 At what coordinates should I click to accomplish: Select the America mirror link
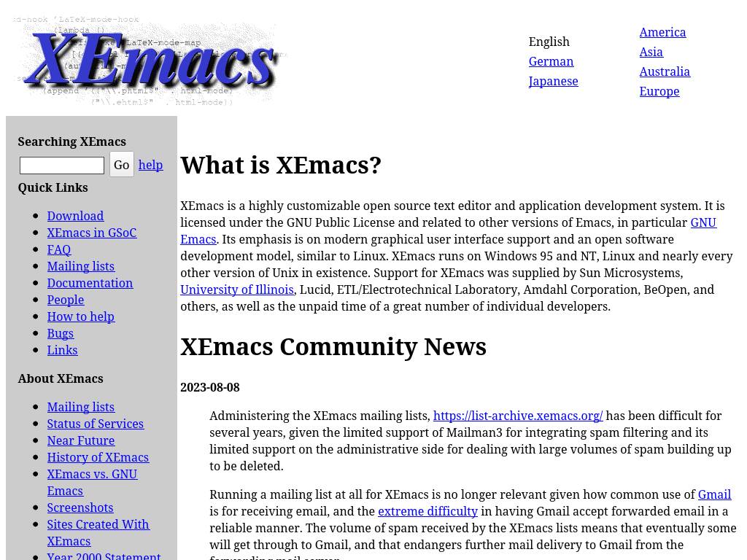[662, 32]
